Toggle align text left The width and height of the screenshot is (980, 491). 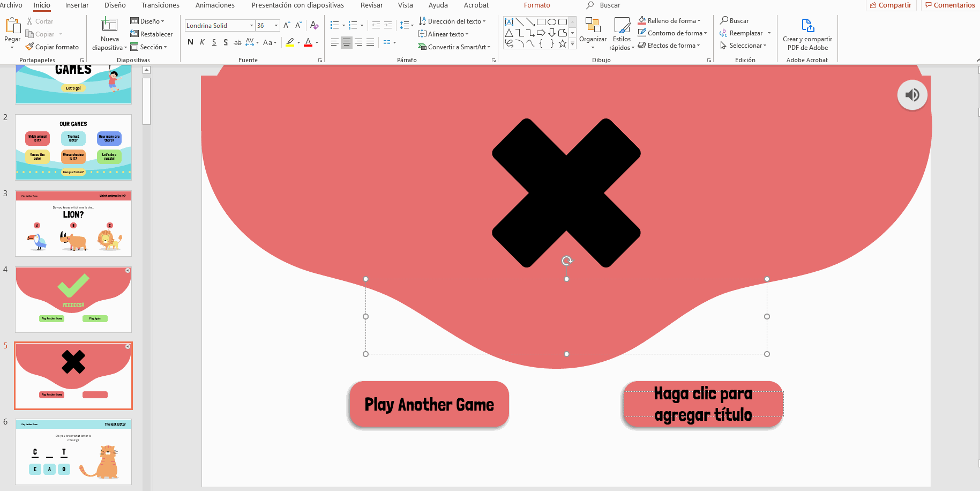(334, 42)
